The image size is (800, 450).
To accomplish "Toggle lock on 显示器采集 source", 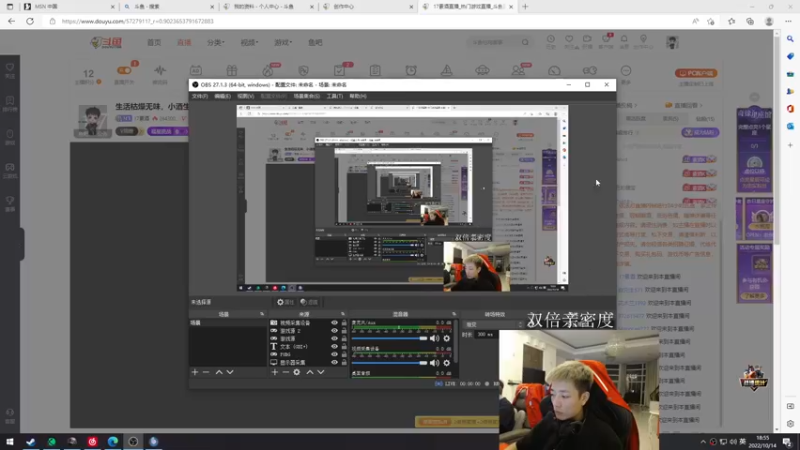I will coord(344,362).
